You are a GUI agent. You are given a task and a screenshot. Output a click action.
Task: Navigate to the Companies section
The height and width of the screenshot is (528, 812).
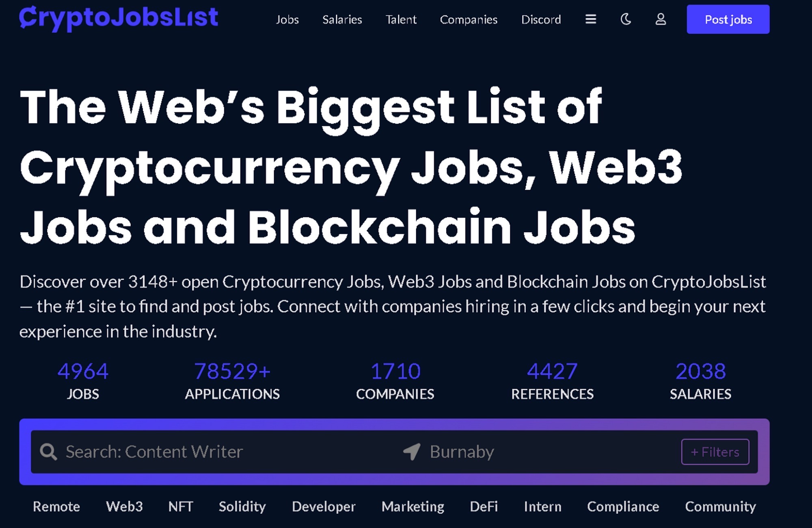pyautogui.click(x=469, y=19)
